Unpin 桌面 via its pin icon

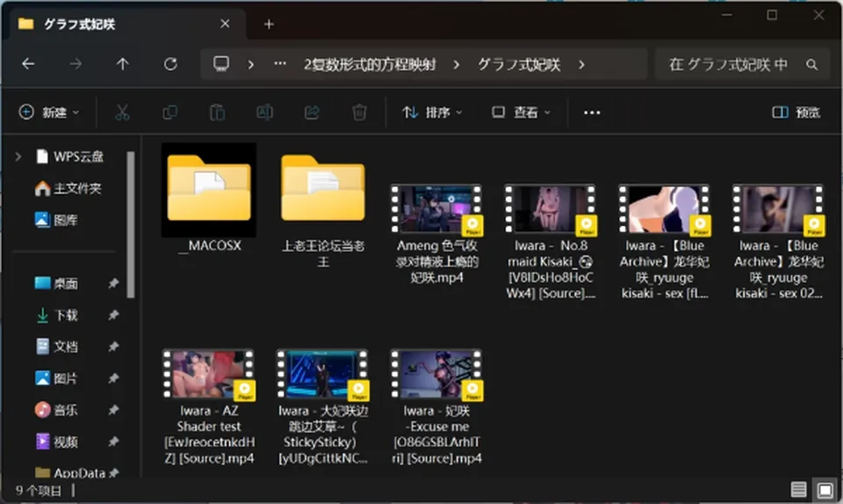(113, 283)
